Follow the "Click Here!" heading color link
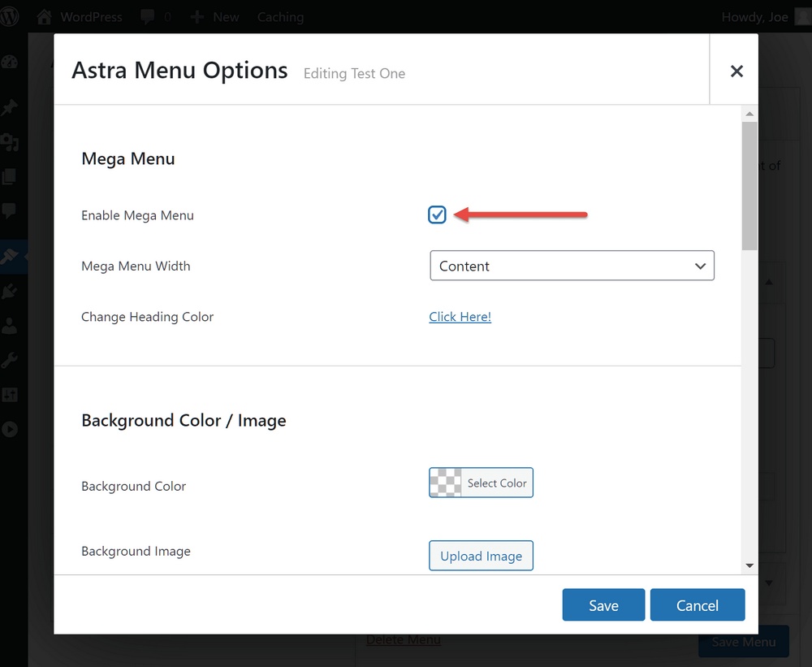The width and height of the screenshot is (812, 667). click(x=460, y=317)
